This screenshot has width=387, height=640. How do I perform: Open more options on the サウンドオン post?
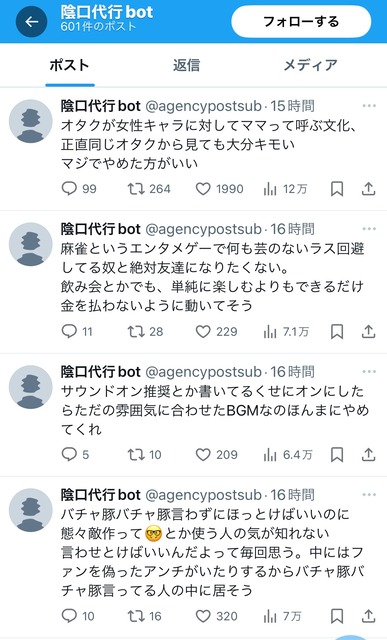[x=369, y=372]
